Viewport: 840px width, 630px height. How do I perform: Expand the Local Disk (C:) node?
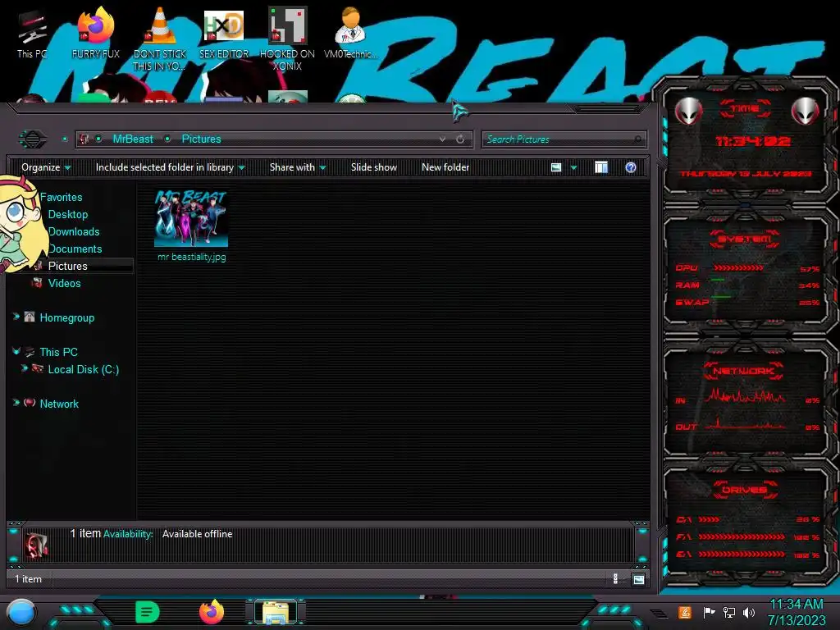pos(24,368)
